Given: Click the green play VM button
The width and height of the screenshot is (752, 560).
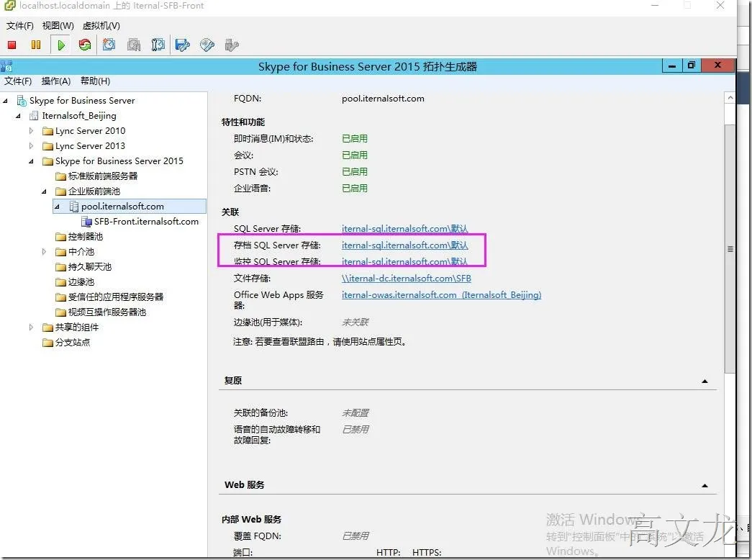Looking at the screenshot, I should pos(61,45).
